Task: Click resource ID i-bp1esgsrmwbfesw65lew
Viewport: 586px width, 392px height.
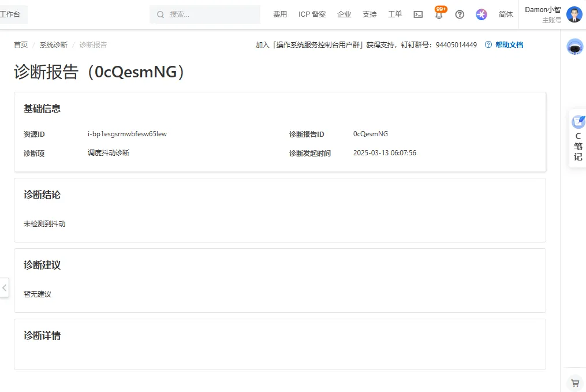Action: coord(127,134)
